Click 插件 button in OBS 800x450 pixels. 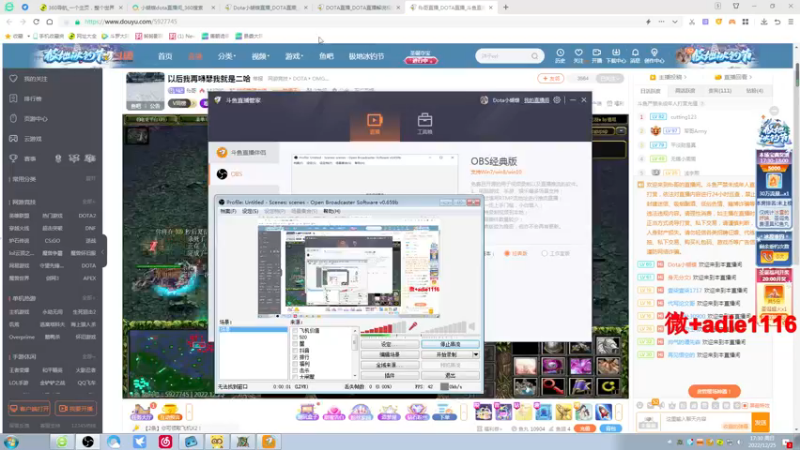tap(389, 376)
